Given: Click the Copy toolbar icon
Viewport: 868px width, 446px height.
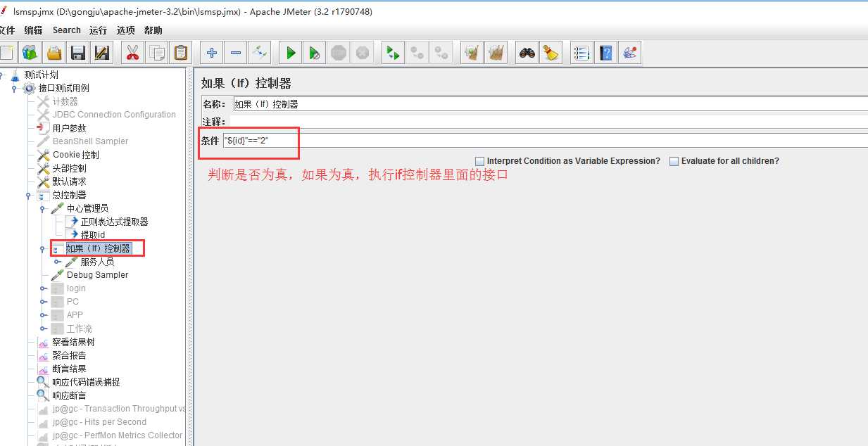Looking at the screenshot, I should coord(156,53).
